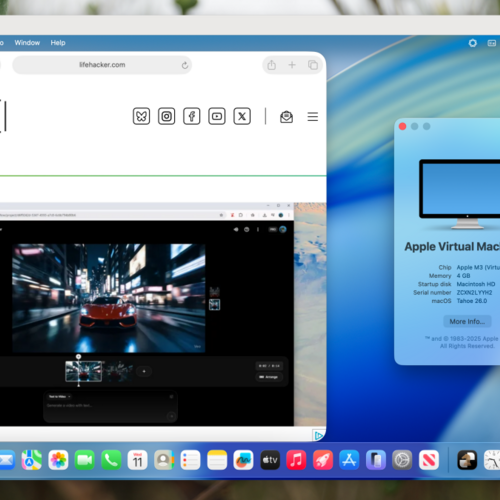500x500 pixels.
Task: Show the Safari tab overview
Action: tap(313, 65)
